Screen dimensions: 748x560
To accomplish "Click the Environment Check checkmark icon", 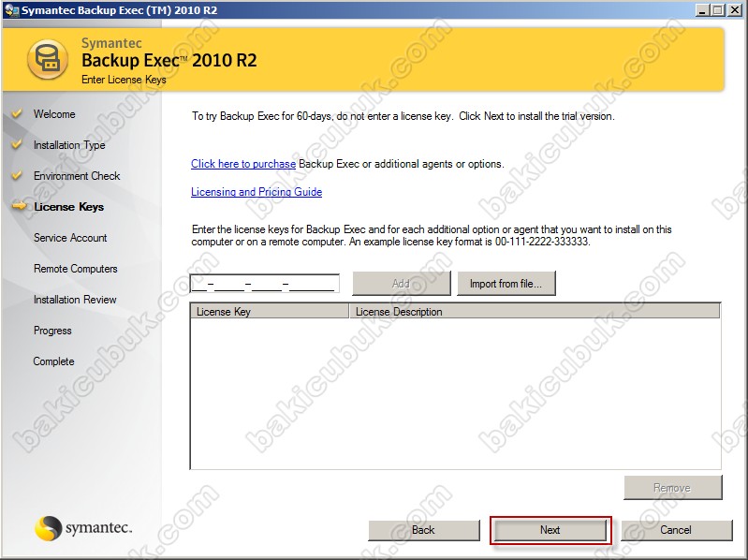I will [x=17, y=175].
